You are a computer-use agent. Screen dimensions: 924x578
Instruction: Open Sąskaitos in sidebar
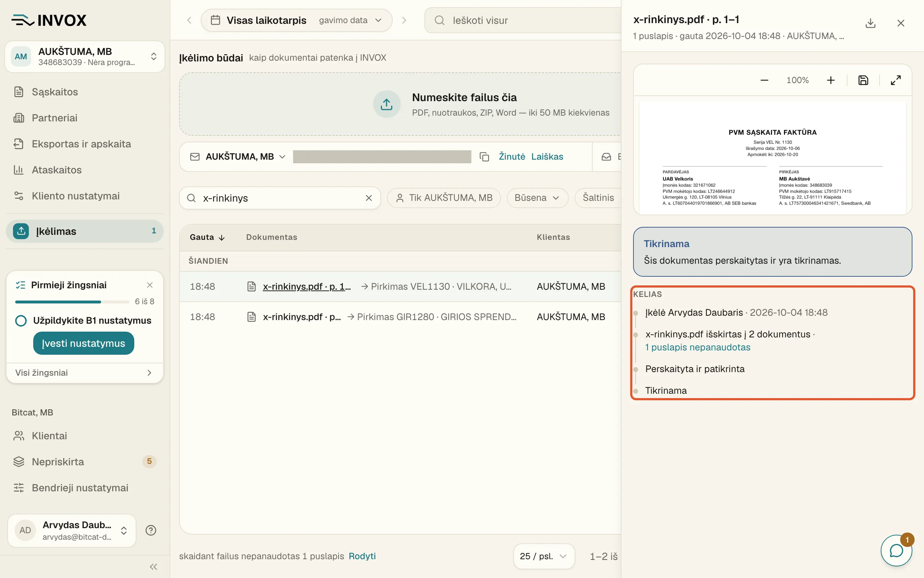tap(85, 92)
